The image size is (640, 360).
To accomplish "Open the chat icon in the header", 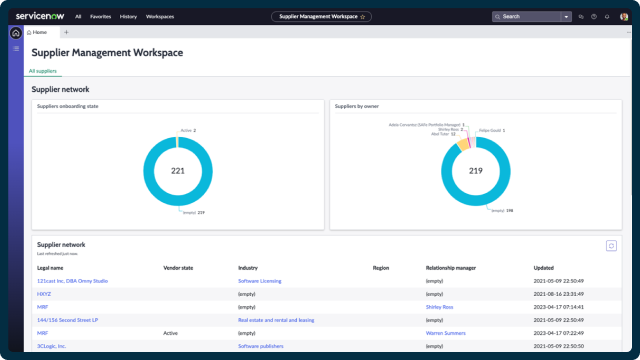I will [581, 17].
